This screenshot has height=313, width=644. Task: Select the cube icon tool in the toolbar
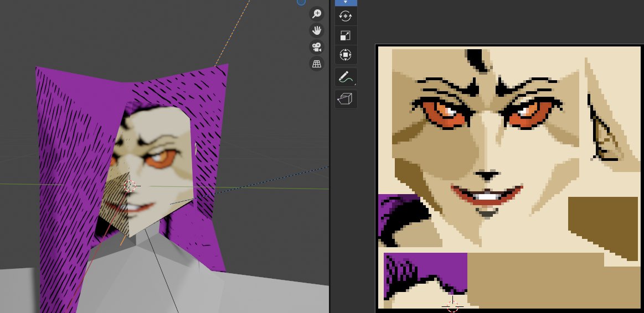coord(346,99)
